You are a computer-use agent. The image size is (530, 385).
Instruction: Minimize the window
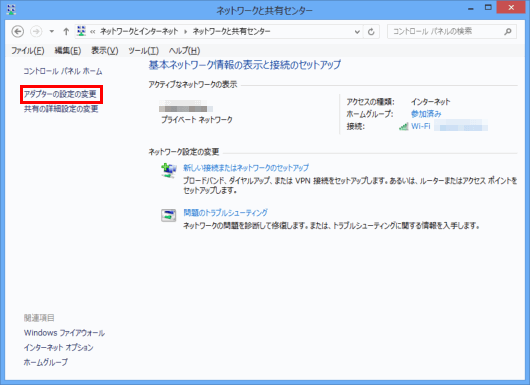click(471, 8)
